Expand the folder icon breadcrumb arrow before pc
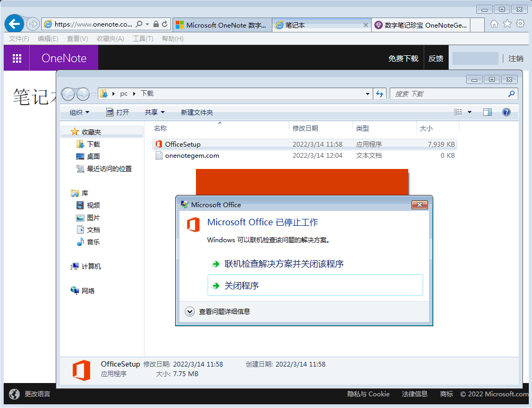Screen dimensions: 532x408 coord(113,93)
